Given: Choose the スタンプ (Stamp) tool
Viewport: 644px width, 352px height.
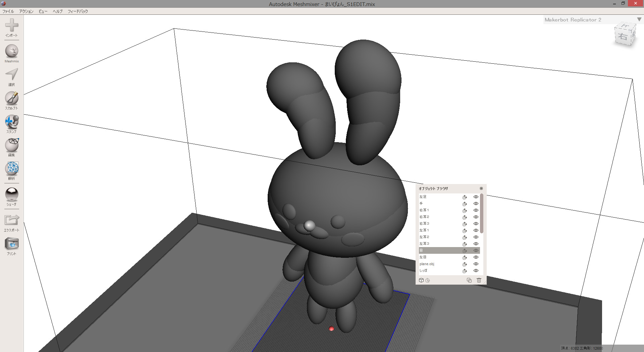Looking at the screenshot, I should coord(12,122).
